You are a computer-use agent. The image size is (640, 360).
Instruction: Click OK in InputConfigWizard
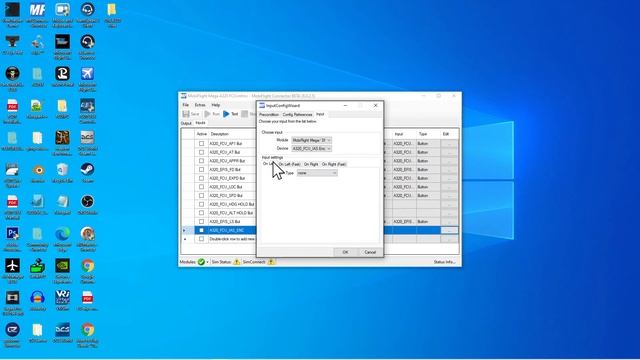click(x=345, y=252)
